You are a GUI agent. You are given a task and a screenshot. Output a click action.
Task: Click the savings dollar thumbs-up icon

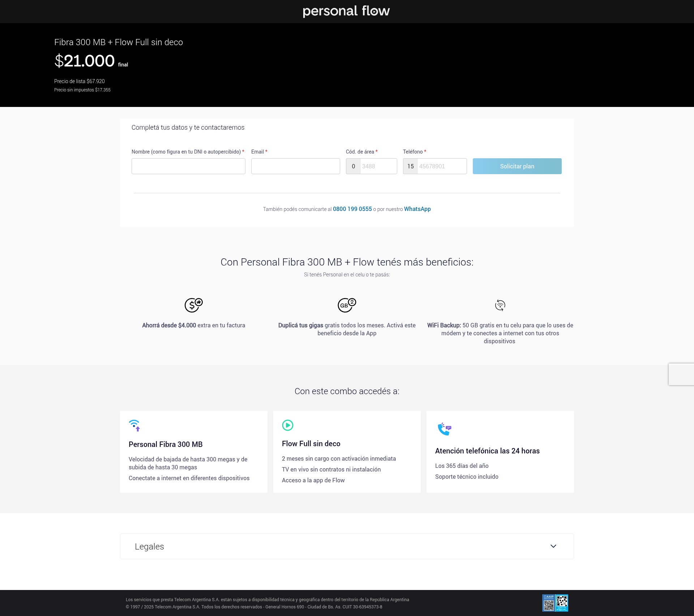click(x=194, y=305)
